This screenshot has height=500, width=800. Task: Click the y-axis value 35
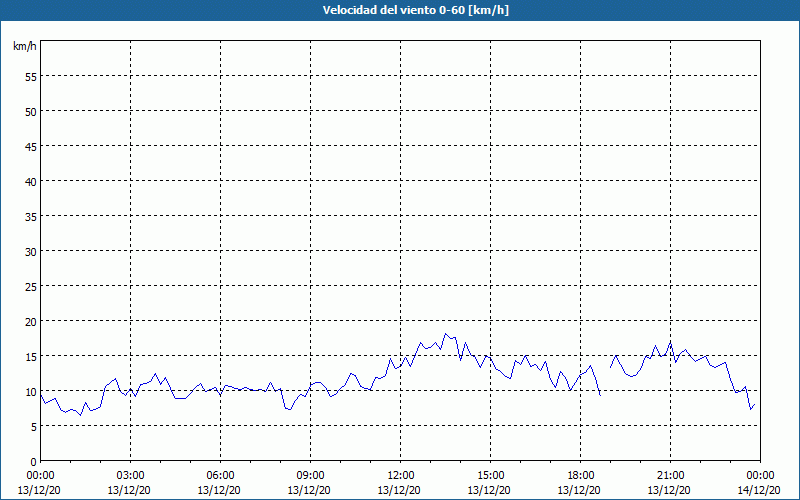pos(31,218)
